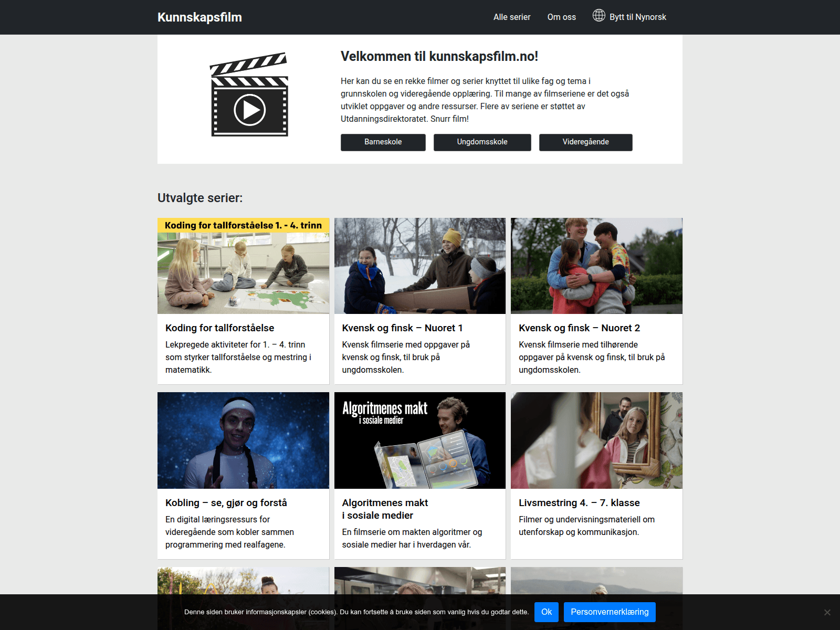Select the Videregående button
Viewport: 840px width, 630px height.
pyautogui.click(x=586, y=142)
